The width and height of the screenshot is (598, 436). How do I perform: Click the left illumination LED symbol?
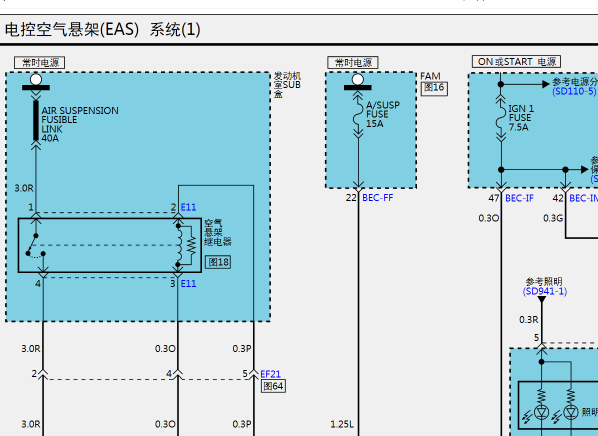542,412
